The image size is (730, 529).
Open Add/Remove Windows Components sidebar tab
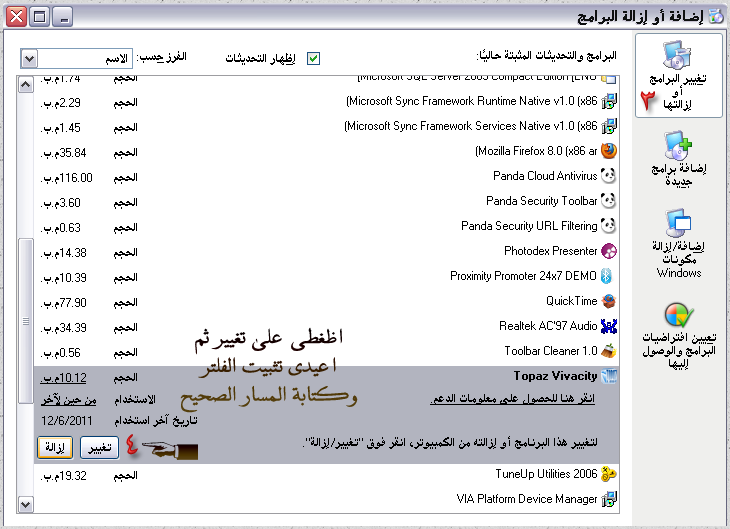(678, 244)
